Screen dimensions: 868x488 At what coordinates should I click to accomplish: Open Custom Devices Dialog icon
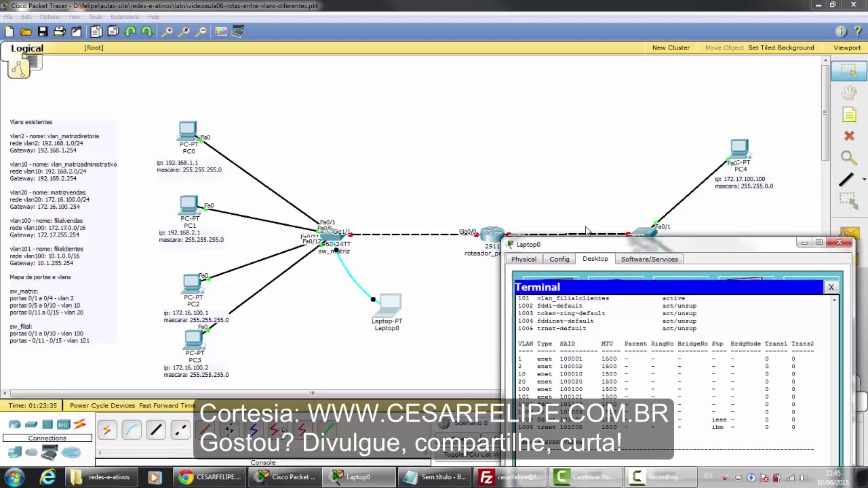click(x=238, y=31)
